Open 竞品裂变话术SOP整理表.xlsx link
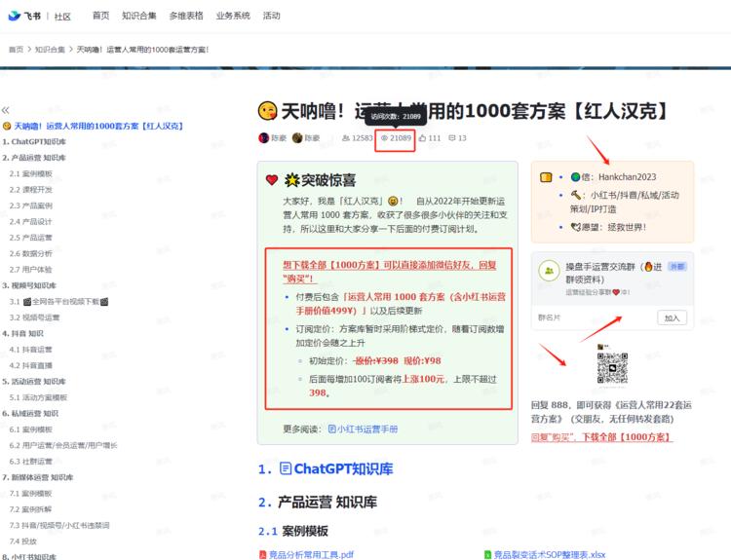Screen dimensions: 731x560 (x=549, y=555)
